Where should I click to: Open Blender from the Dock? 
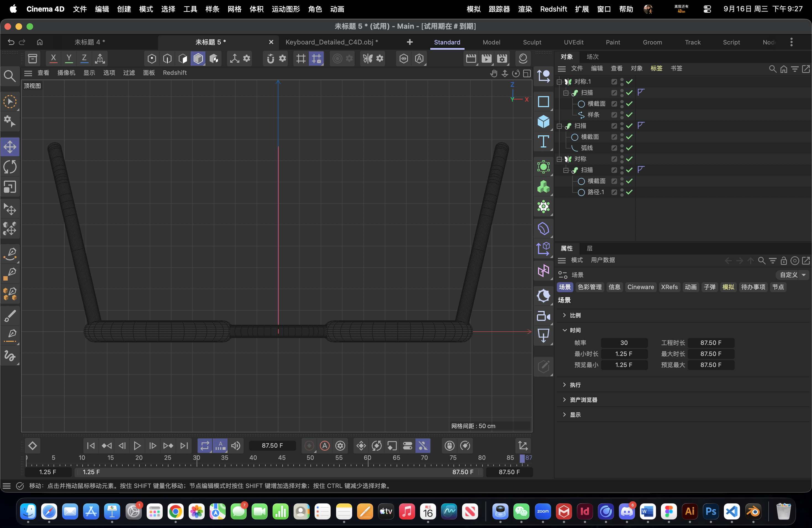pos(753,511)
